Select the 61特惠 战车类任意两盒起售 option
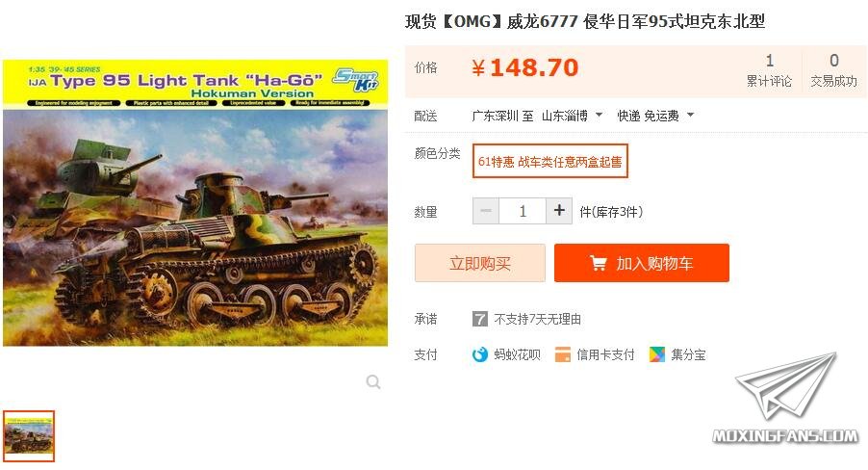Viewport: 868px width, 470px height. point(550,161)
